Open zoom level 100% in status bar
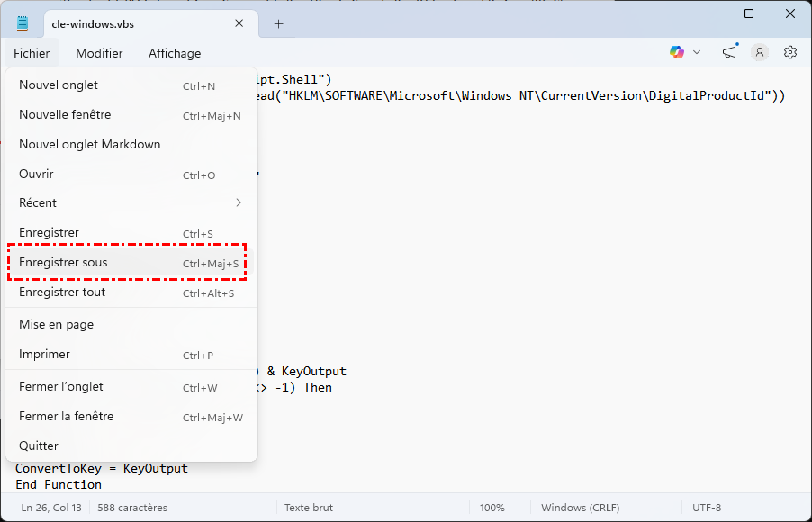 [492, 508]
